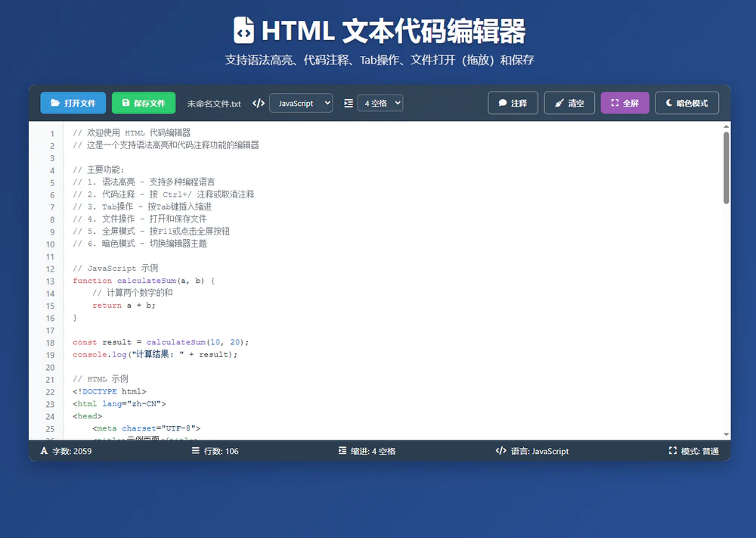This screenshot has width=756, height=538.
Task: Click the character count icon in status bar
Action: pos(44,451)
